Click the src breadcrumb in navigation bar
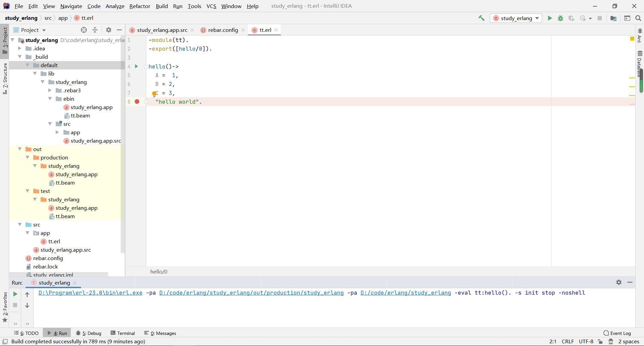The image size is (644, 346). [x=48, y=18]
